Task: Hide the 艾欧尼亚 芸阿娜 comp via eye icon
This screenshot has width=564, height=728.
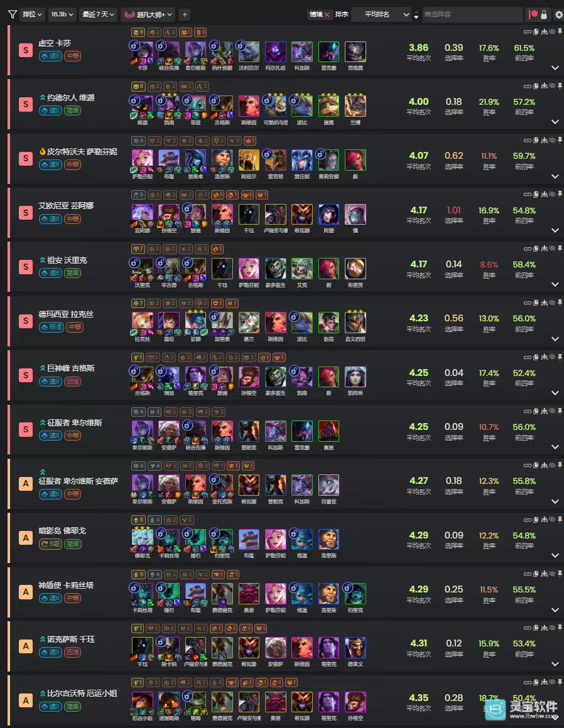Action: click(552, 194)
